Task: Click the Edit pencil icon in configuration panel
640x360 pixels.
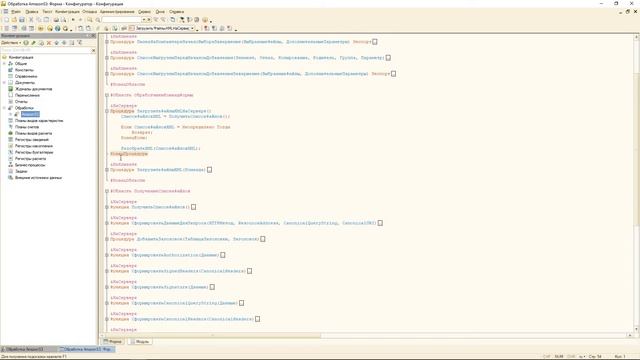Action: (33, 42)
